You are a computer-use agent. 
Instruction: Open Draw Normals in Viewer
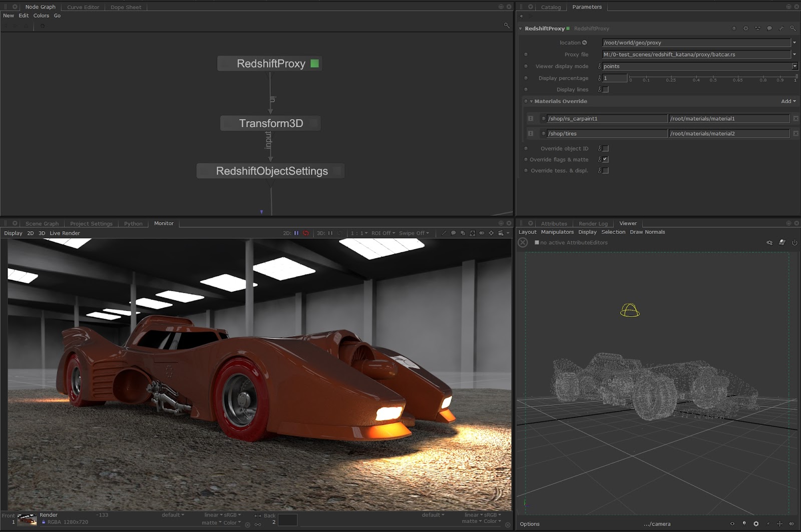pos(647,232)
